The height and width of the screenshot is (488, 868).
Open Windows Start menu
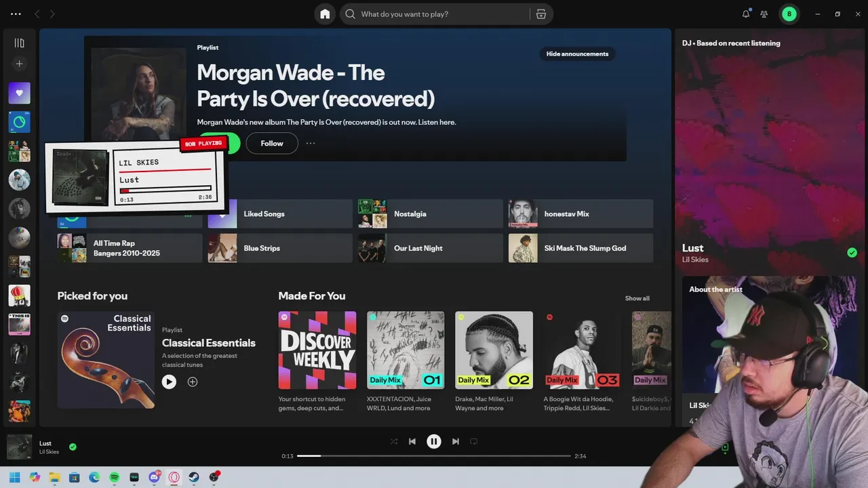pos(15,477)
